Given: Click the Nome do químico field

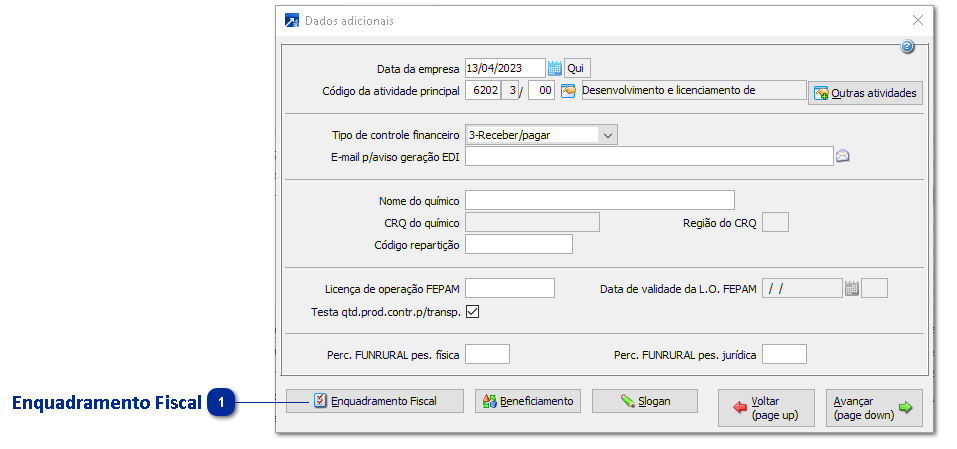Looking at the screenshot, I should [600, 200].
